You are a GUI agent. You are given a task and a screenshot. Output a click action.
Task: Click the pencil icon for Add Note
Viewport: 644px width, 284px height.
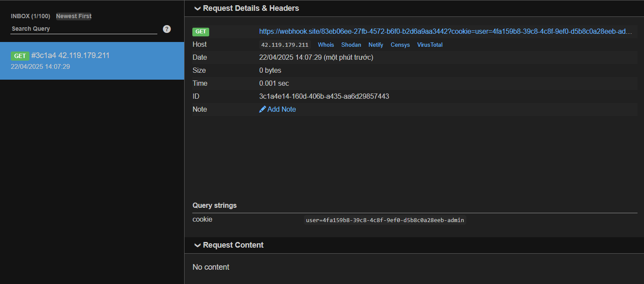click(262, 110)
